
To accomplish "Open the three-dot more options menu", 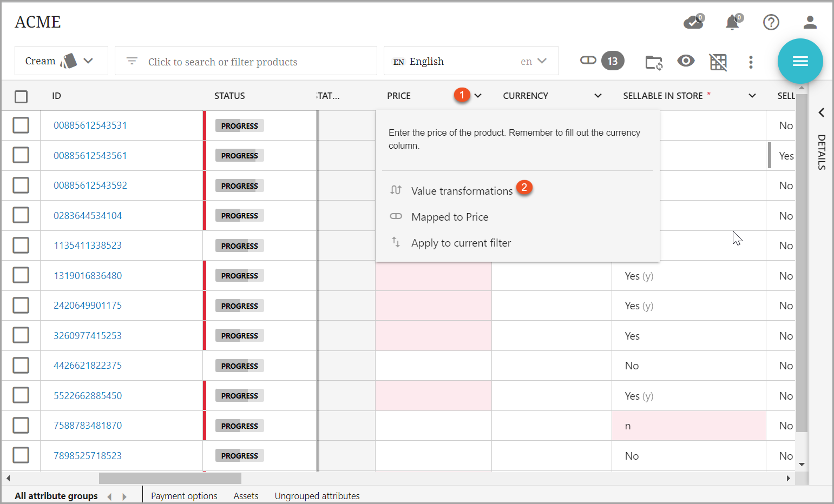I will click(x=751, y=62).
